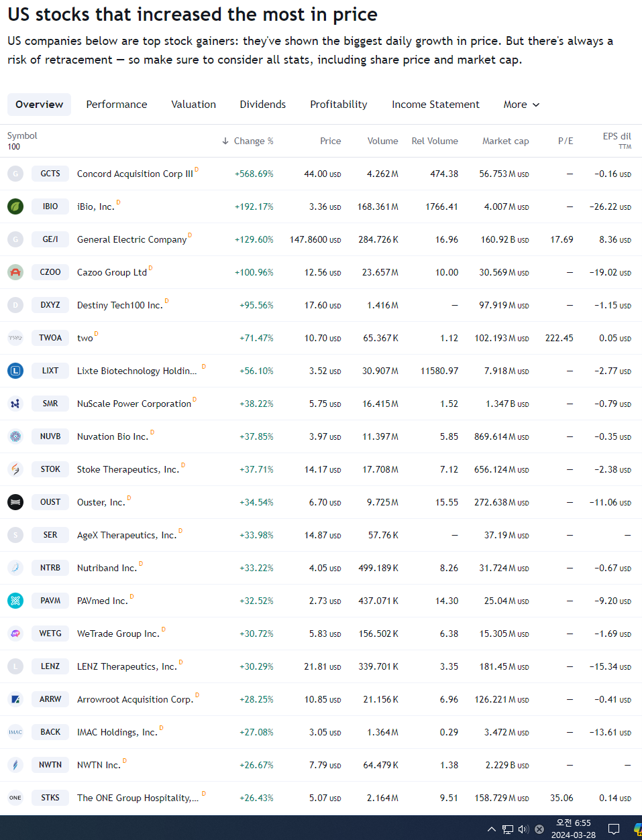
Task: Click the LENZ Therapeutics logo icon
Action: [15, 666]
